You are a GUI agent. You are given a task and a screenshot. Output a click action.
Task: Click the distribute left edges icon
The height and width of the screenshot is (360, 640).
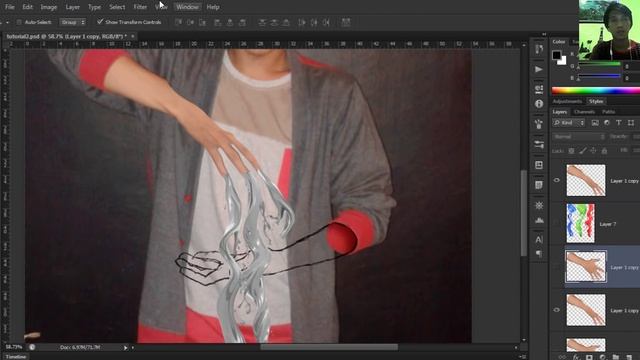click(302, 22)
